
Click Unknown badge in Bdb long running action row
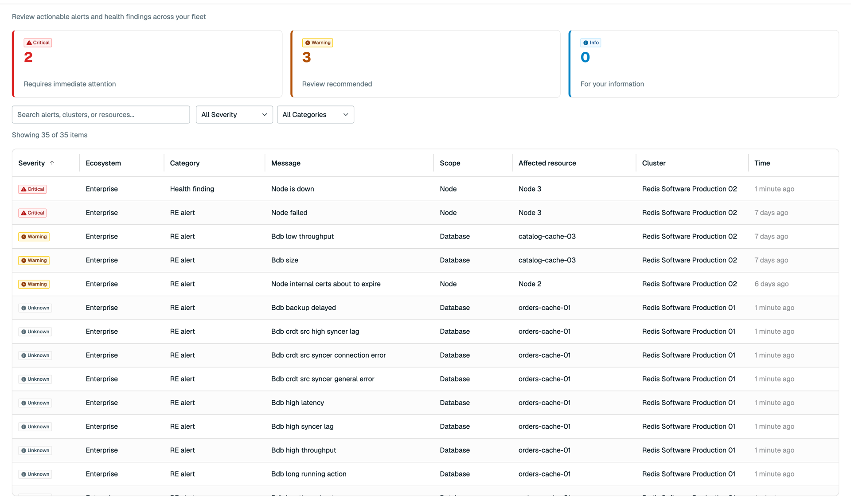click(x=35, y=474)
